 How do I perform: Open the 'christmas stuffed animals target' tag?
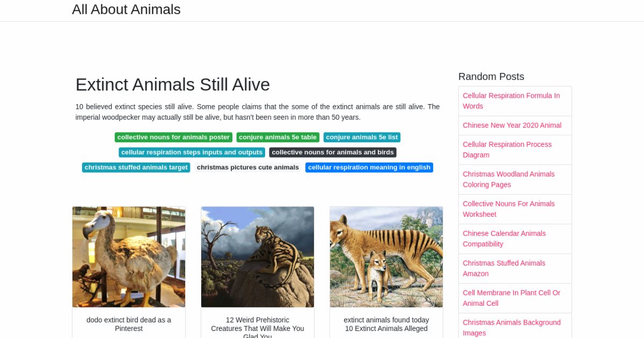136,167
